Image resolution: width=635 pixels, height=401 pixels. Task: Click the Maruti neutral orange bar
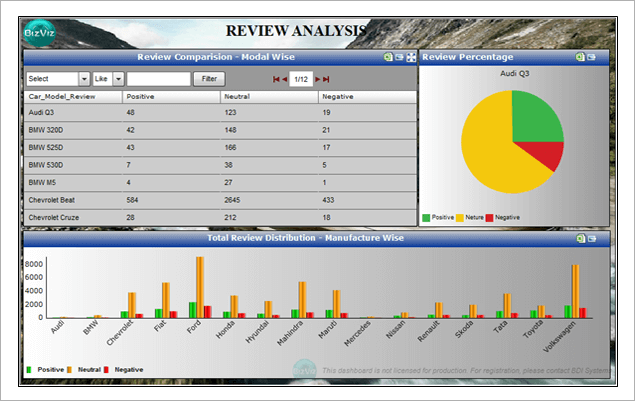pos(336,304)
